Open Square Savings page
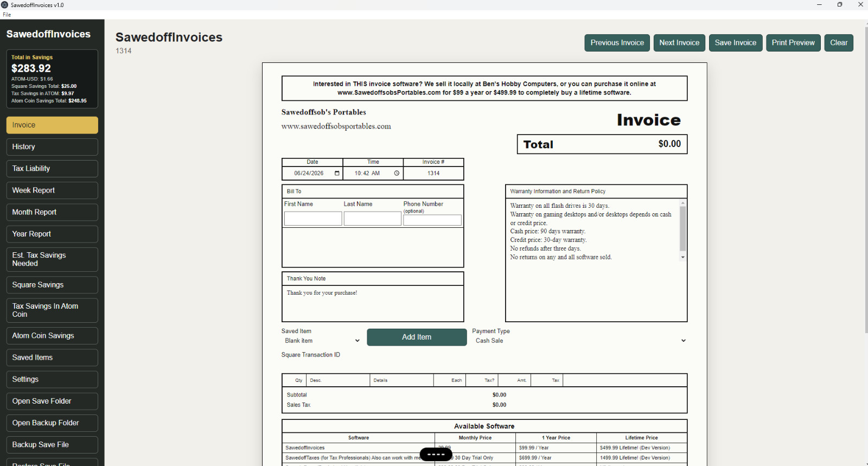This screenshot has width=868, height=466. click(x=52, y=285)
